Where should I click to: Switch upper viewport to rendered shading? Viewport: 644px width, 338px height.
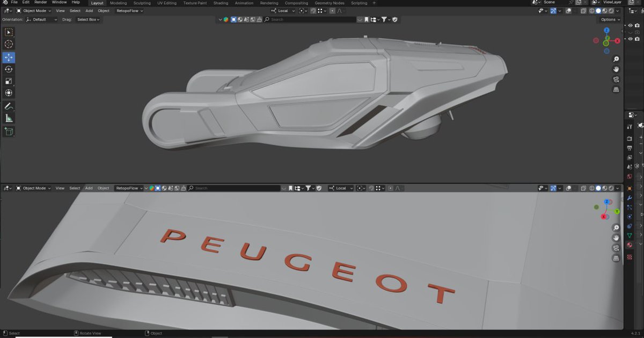click(x=611, y=11)
